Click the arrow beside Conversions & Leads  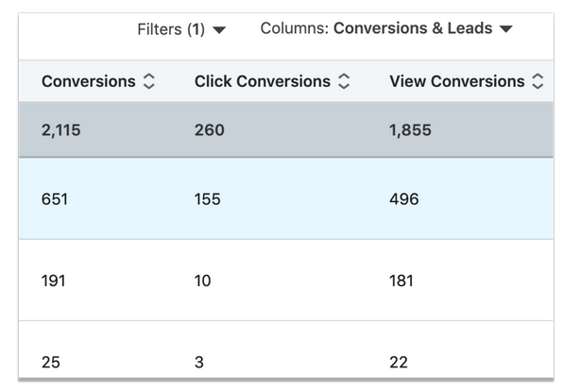click(506, 28)
